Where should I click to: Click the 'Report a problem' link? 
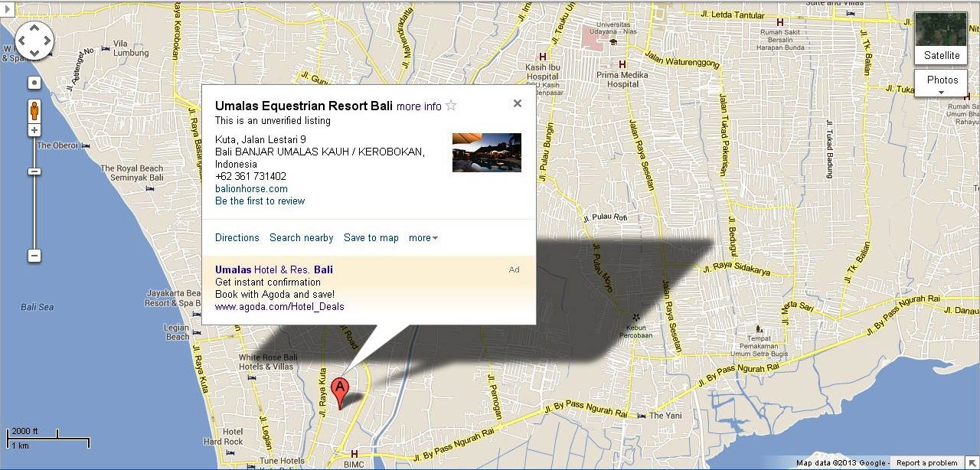(x=927, y=463)
